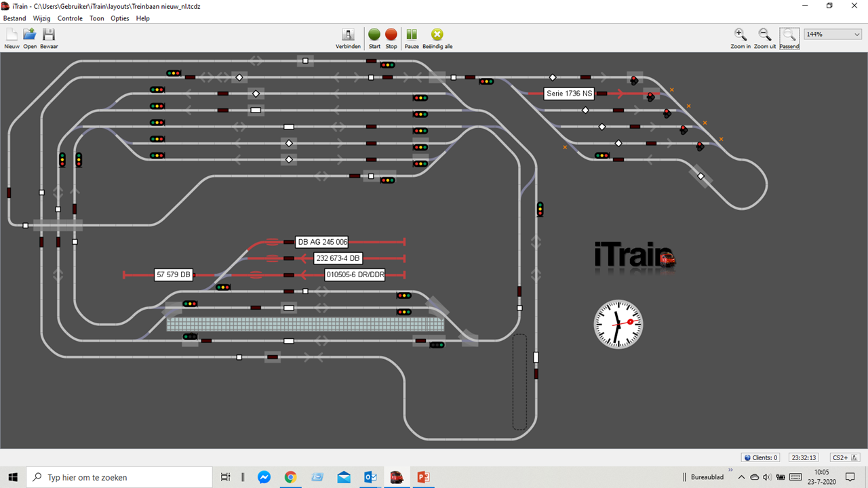Image resolution: width=868 pixels, height=488 pixels.
Task: Click the Nieuw (new file) icon
Action: pyautogui.click(x=12, y=39)
